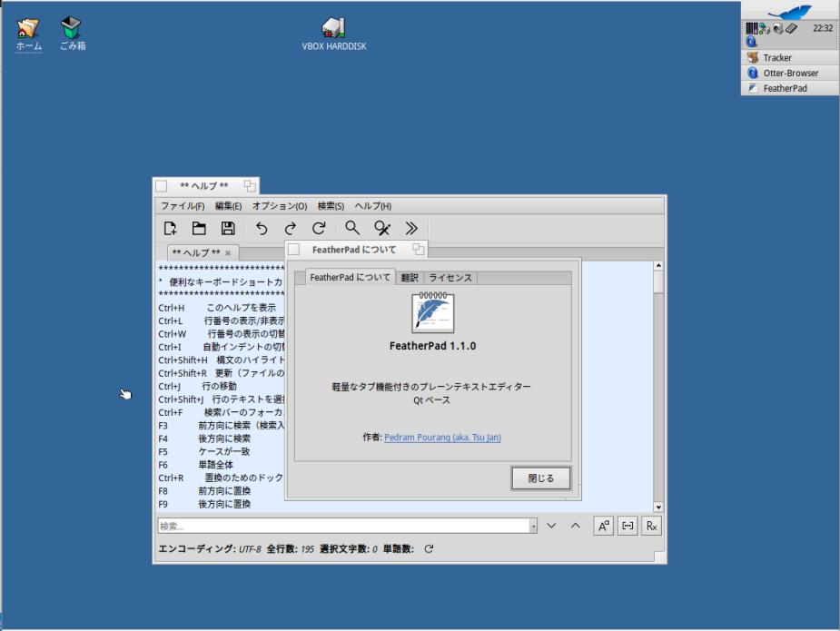
Task: Toggle whole-word matching in the search bar
Action: pos(627,525)
